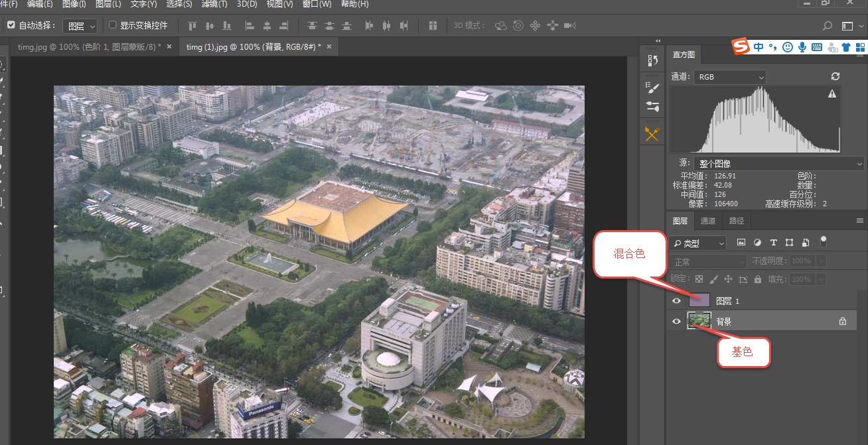Click the cached data warning icon on histogram
Image resolution: width=868 pixels, height=445 pixels.
tap(832, 93)
